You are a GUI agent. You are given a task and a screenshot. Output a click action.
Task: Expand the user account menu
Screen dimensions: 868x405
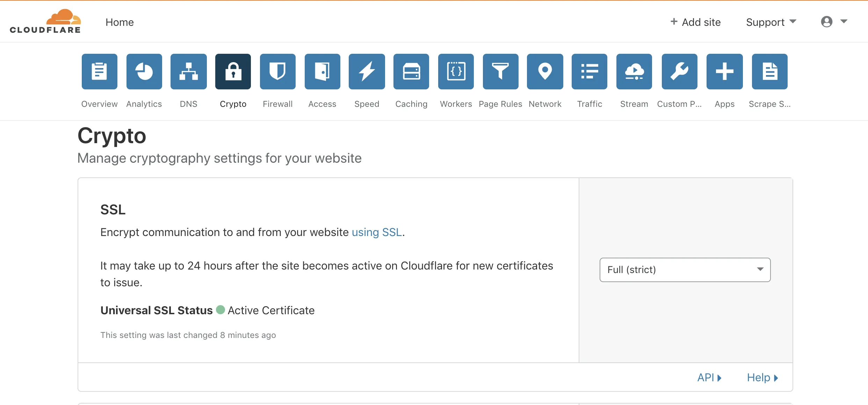(x=834, y=22)
